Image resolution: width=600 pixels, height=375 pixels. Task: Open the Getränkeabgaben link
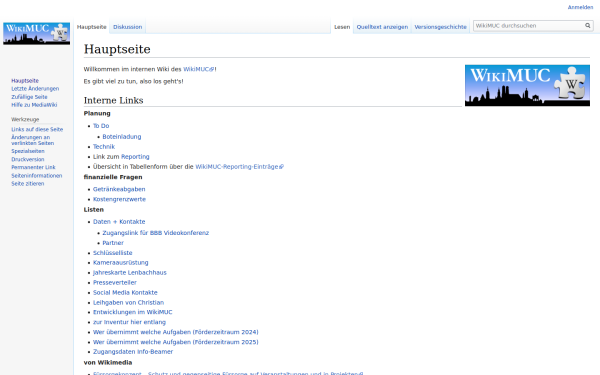pyautogui.click(x=119, y=189)
